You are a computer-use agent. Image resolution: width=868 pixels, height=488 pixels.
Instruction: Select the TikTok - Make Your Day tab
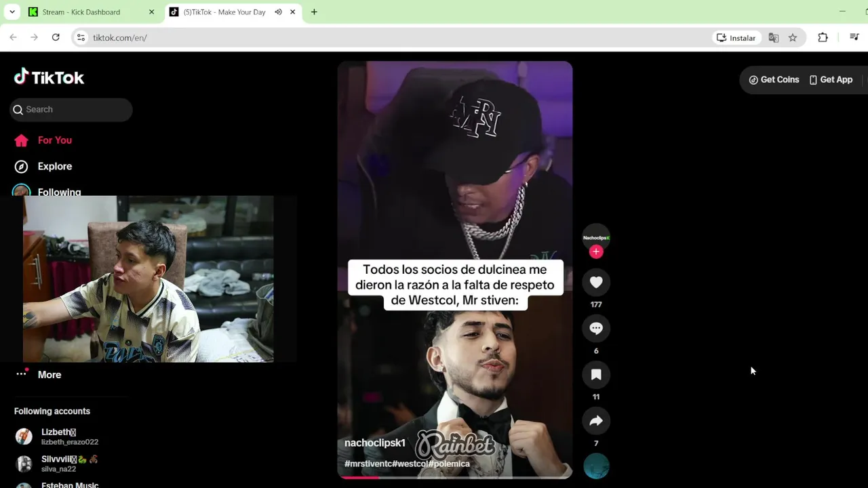pos(224,12)
